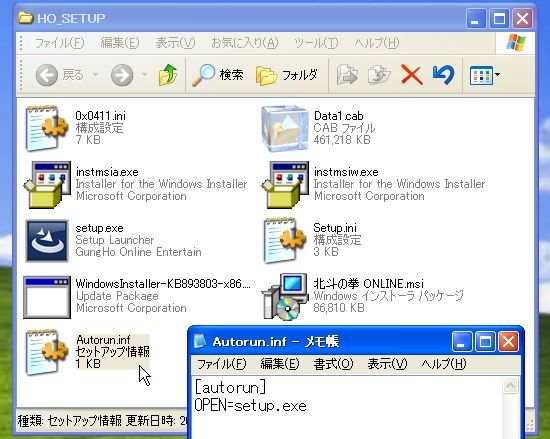Click the Data1.cab file name
The width and height of the screenshot is (550, 439).
(338, 116)
